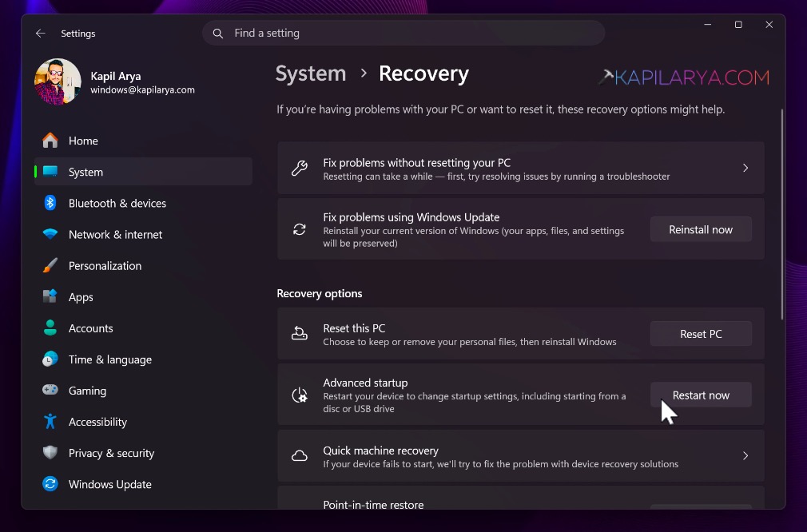Click the Accessibility figure icon
This screenshot has width=807, height=532.
pyautogui.click(x=50, y=422)
